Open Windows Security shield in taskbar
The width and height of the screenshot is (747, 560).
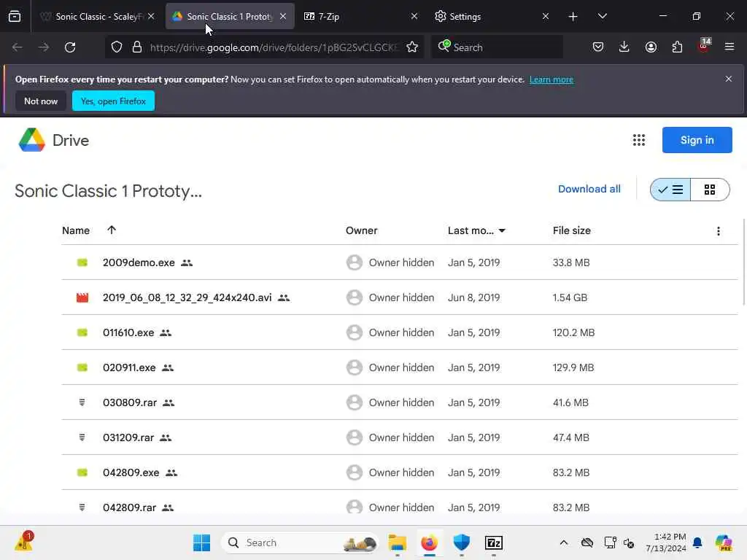click(461, 542)
